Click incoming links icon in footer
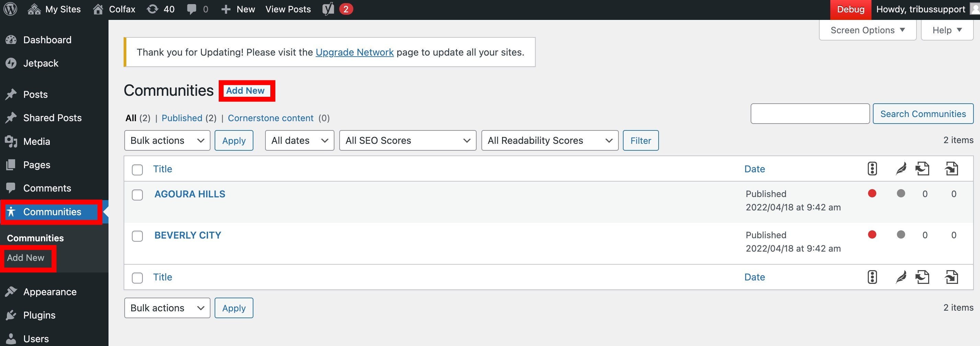Viewport: 980px width, 346px height. (x=951, y=277)
